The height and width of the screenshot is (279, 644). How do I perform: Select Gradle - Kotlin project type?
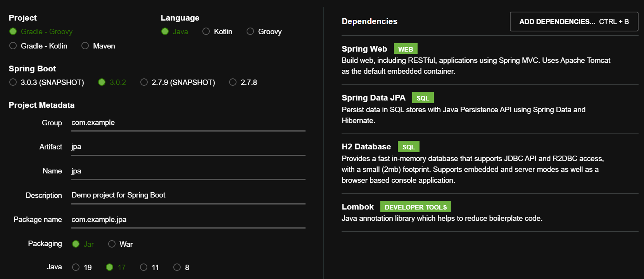(38, 46)
